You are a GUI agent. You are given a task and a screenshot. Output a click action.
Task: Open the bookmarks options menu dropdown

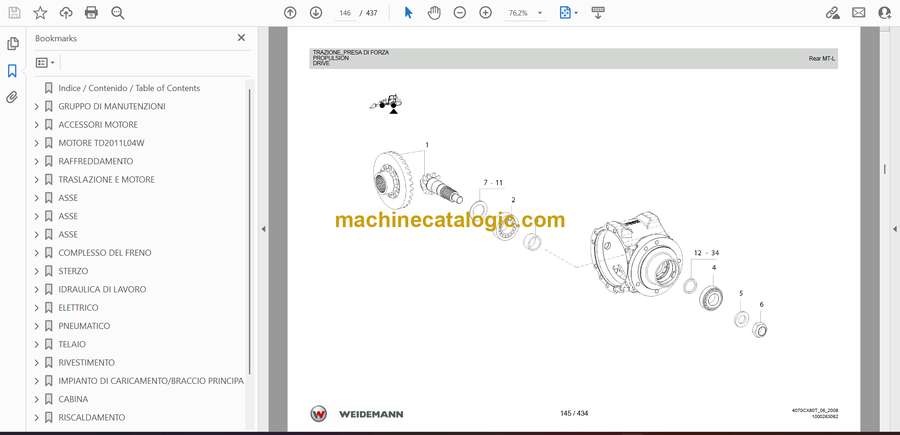pyautogui.click(x=45, y=62)
